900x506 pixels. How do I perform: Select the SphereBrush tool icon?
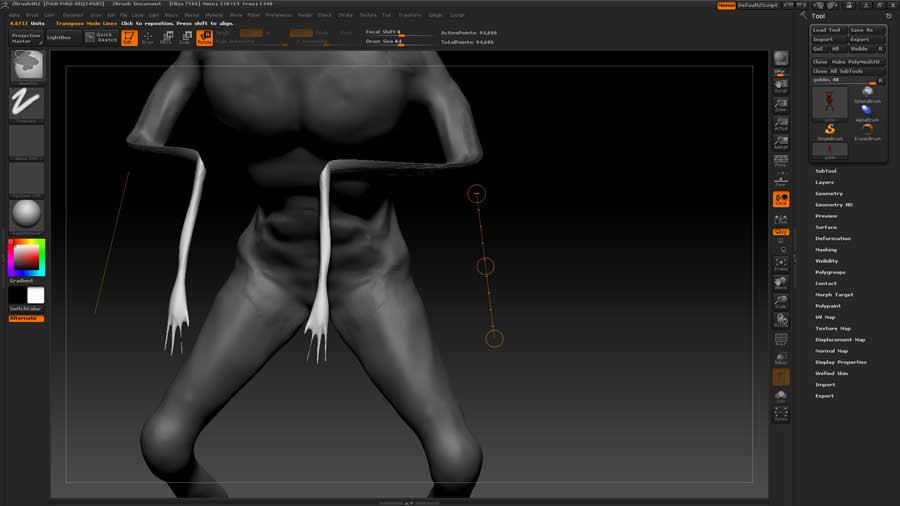click(x=867, y=94)
